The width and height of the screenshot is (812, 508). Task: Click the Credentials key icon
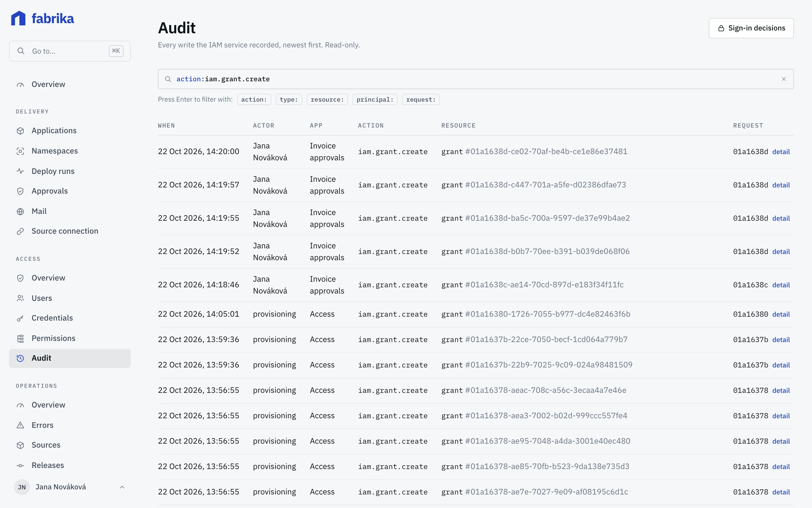pyautogui.click(x=21, y=318)
